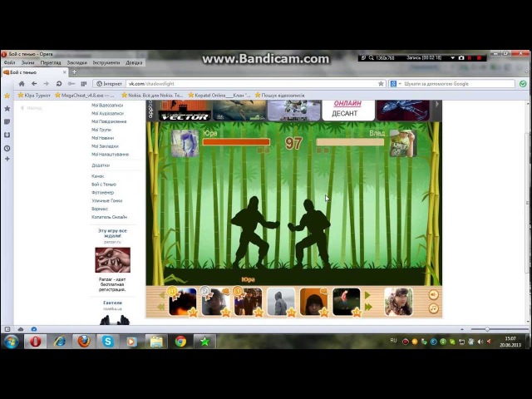Open Мої Аудіозаписи link
The image size is (532, 399).
click(x=107, y=113)
